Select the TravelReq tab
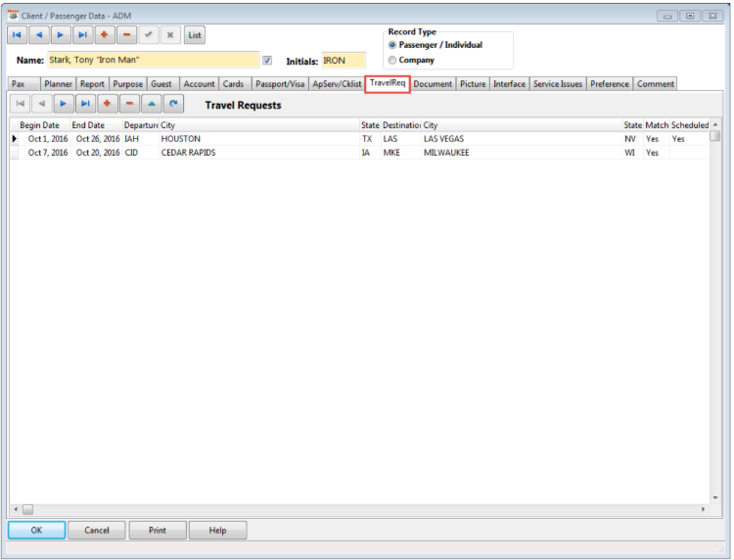The height and width of the screenshot is (560, 734). 388,83
